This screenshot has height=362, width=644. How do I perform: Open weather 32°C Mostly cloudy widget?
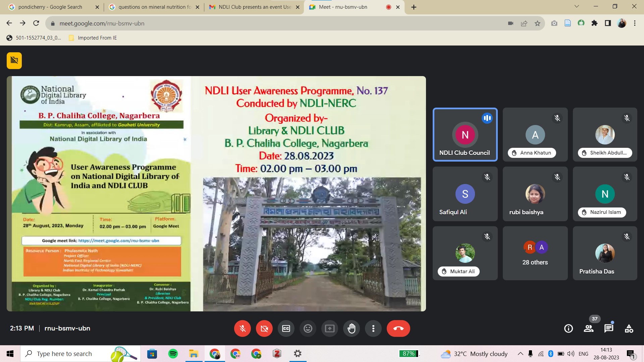point(474,354)
